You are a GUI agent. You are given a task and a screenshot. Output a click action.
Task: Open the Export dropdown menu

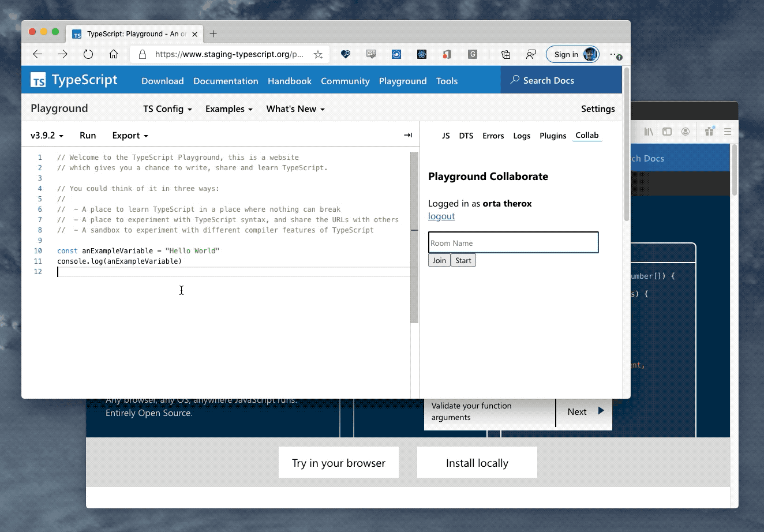tap(130, 135)
